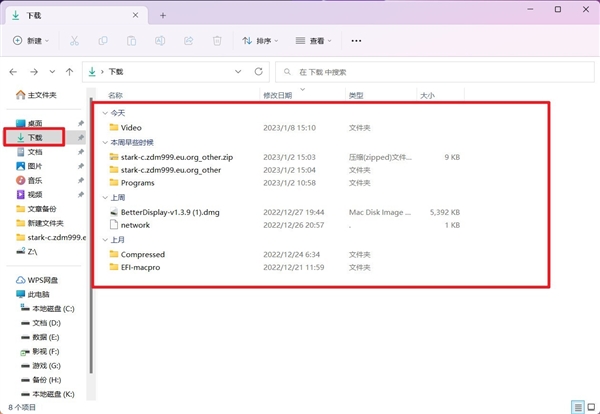Select 桌面 (Desktop) in sidebar
Viewport: 600px width, 414px height.
click(34, 123)
